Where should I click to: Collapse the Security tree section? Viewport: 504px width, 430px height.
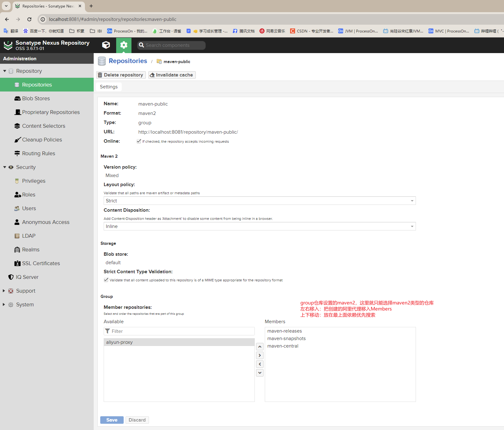point(5,167)
